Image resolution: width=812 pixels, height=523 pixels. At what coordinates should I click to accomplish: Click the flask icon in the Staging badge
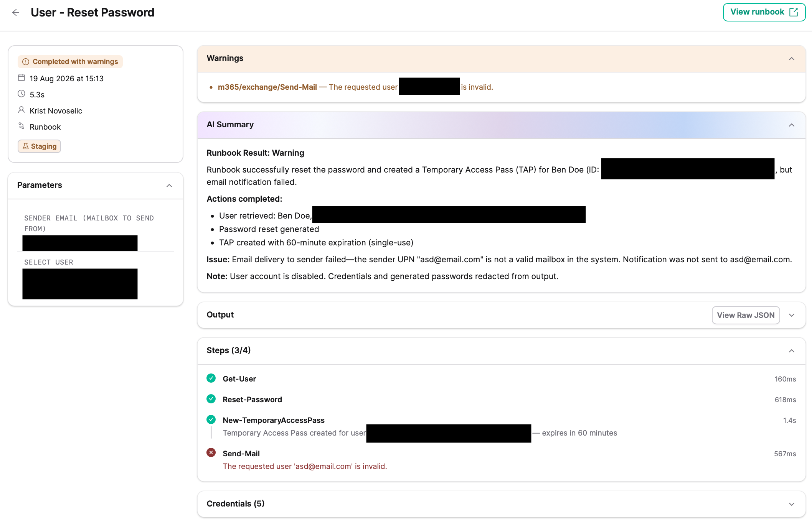pos(26,146)
